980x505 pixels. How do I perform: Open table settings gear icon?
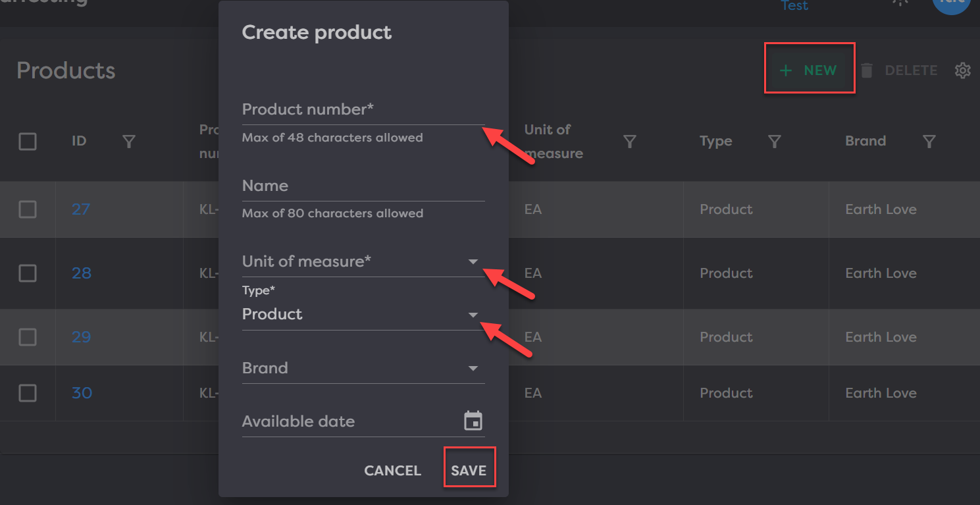[x=962, y=70]
